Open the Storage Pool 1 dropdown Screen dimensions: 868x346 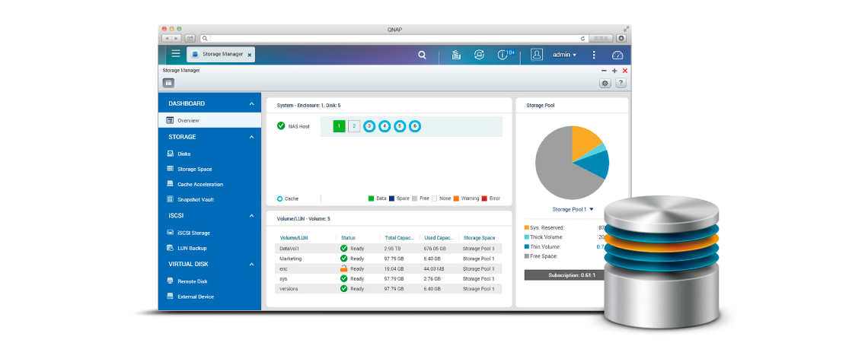[x=572, y=209]
